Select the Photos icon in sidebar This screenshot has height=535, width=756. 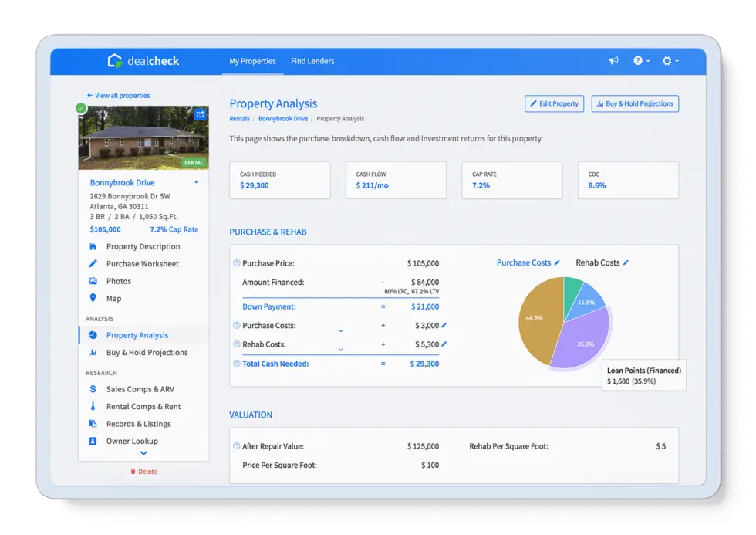(x=93, y=280)
